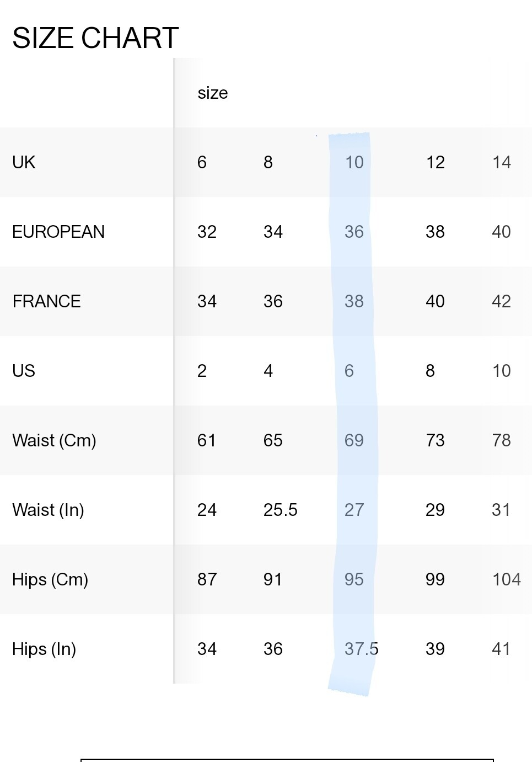This screenshot has height=762, width=532.
Task: Select France size 42 cell
Action: tap(501, 301)
